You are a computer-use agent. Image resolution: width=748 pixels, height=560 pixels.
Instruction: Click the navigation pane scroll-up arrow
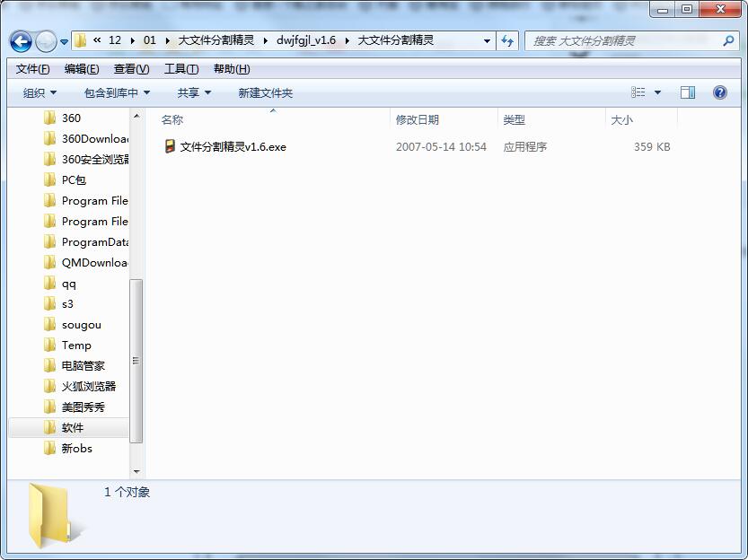pyautogui.click(x=136, y=116)
